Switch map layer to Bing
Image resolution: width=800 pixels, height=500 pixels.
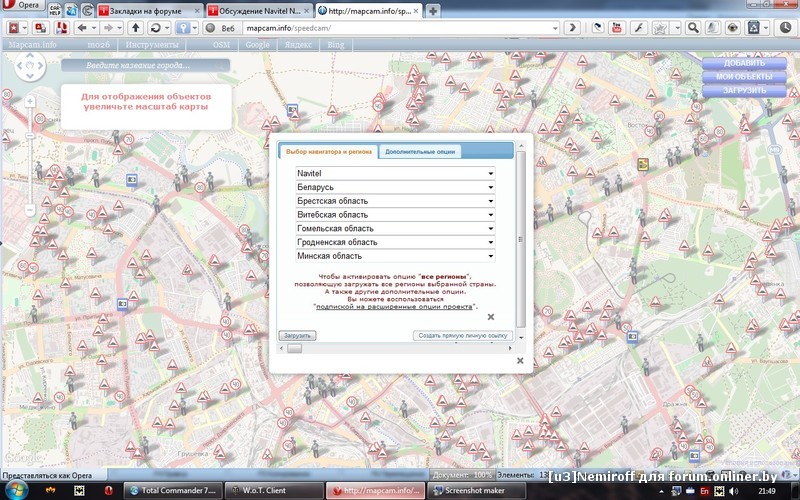pyautogui.click(x=336, y=45)
